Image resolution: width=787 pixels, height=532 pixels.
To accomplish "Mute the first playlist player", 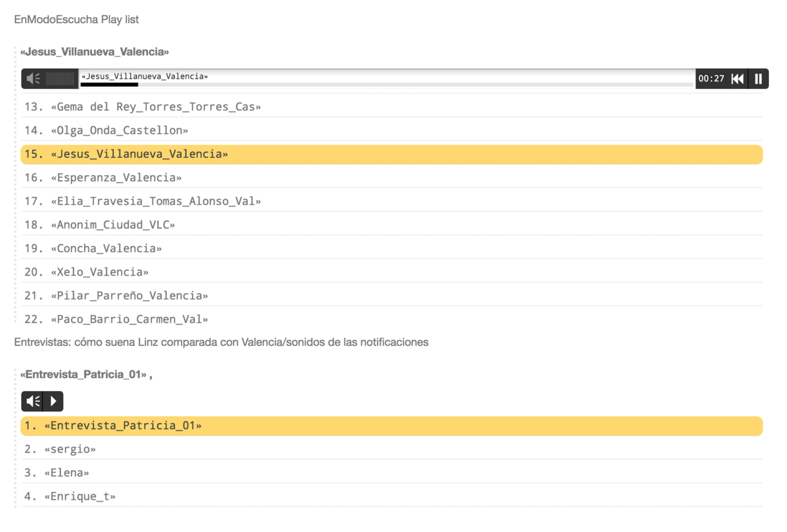I will 33,79.
